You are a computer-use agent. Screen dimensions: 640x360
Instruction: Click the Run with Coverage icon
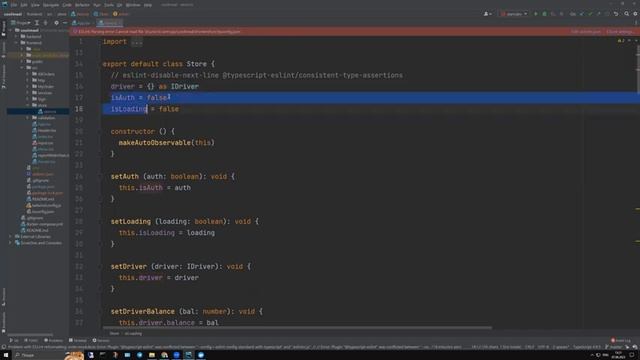[553, 14]
